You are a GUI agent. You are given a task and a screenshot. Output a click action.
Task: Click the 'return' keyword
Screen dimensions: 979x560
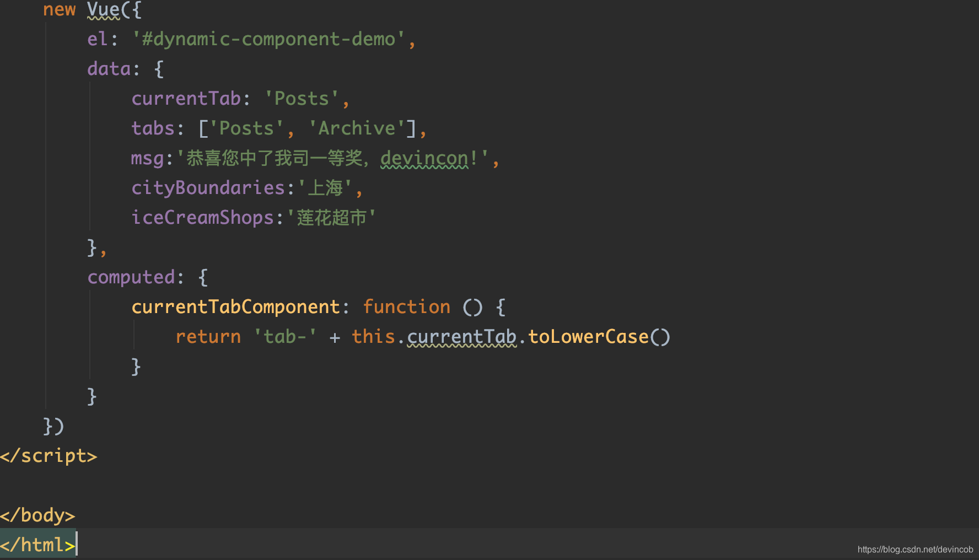pos(208,337)
